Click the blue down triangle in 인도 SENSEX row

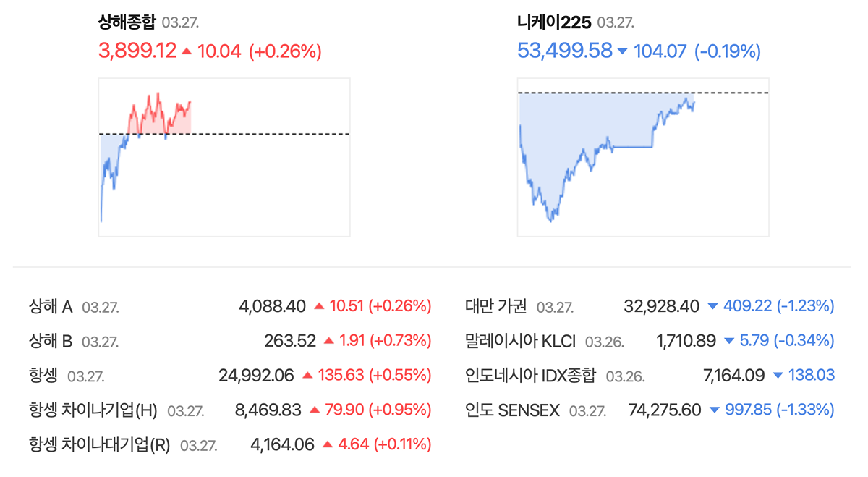[714, 410]
